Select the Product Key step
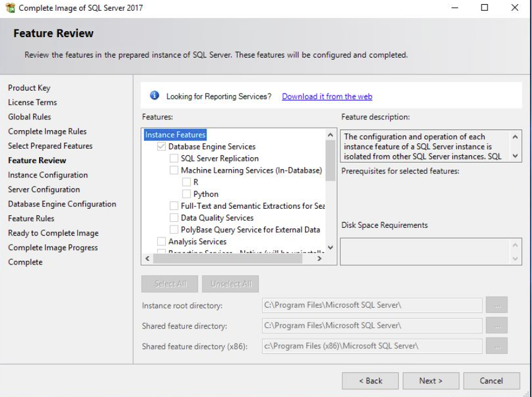This screenshot has width=532, height=397. 29,88
